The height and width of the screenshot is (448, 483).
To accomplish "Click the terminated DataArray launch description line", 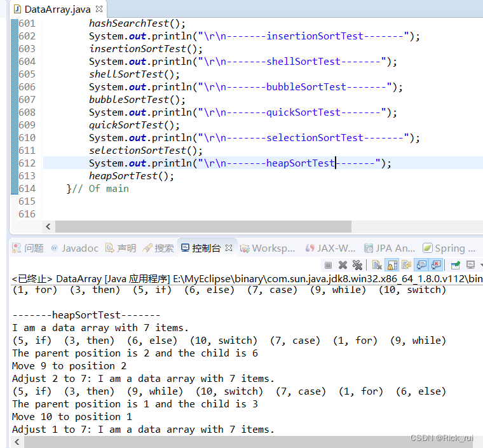I will [247, 279].
